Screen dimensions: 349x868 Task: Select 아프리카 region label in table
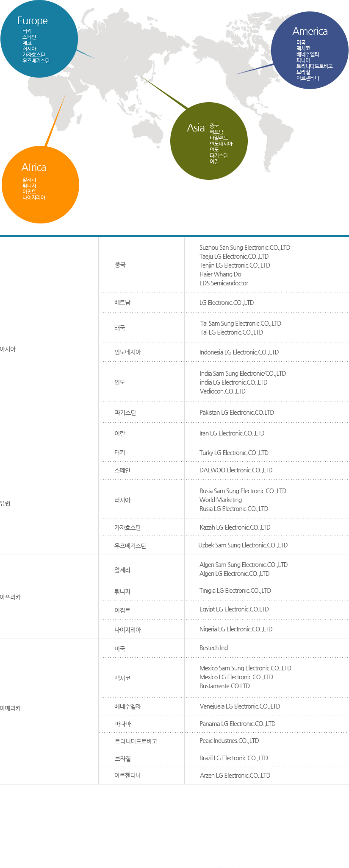tap(10, 597)
